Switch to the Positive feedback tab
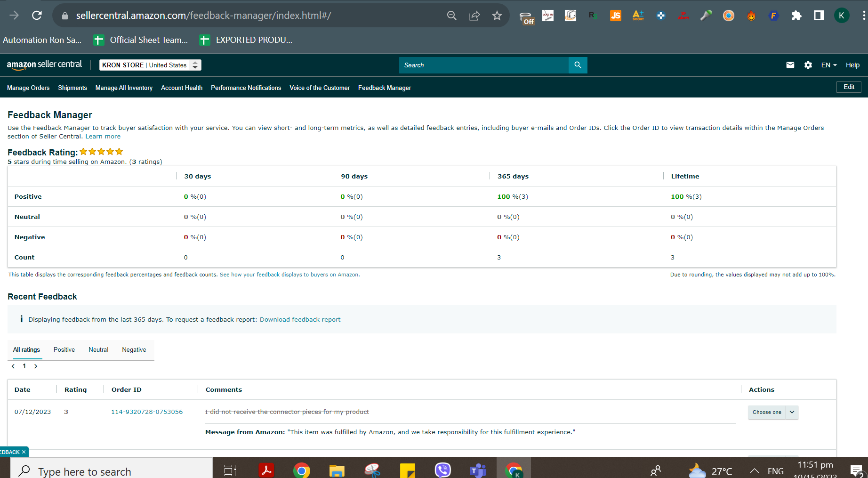The image size is (868, 478). click(64, 349)
